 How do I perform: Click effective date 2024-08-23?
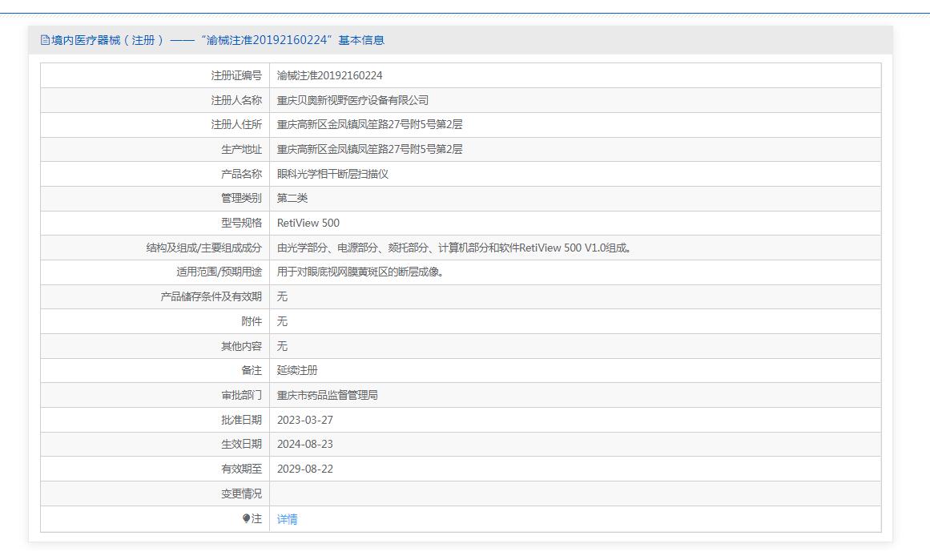pyautogui.click(x=305, y=445)
